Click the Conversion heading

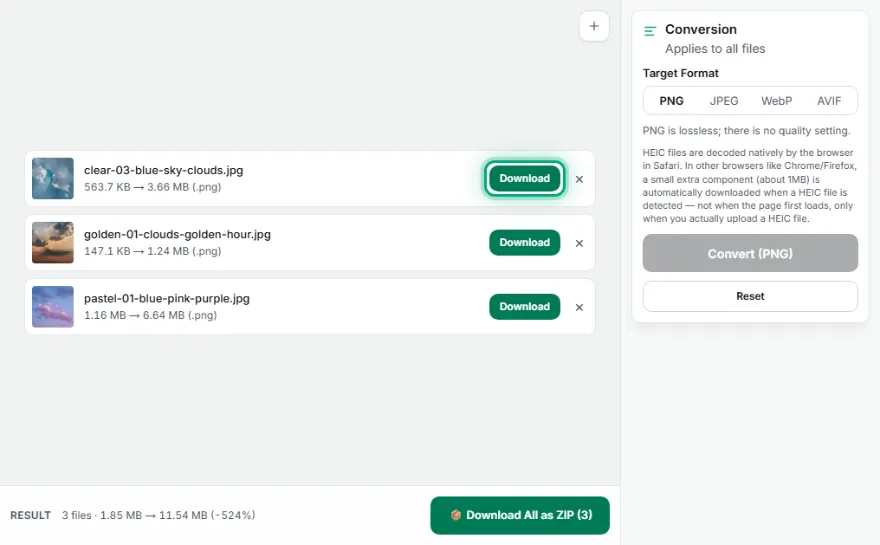700,29
